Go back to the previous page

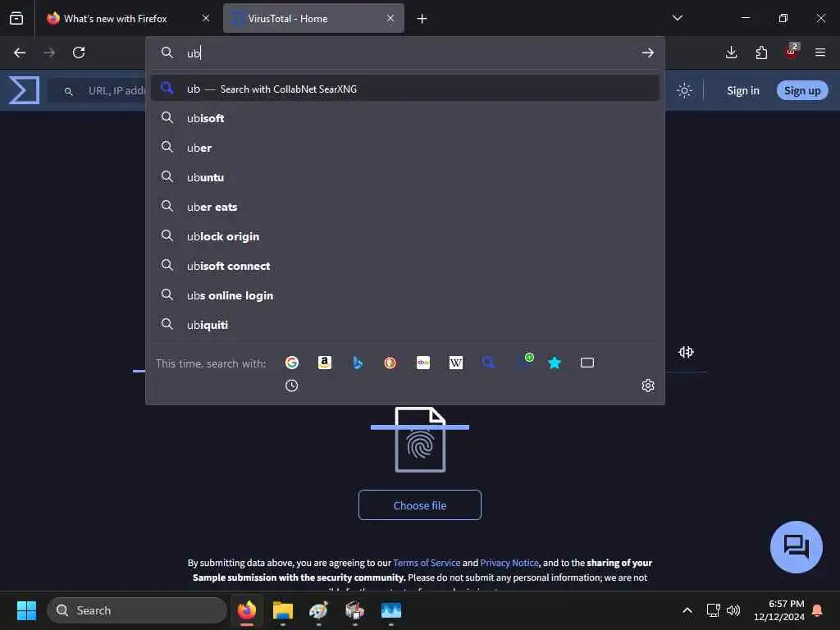(20, 52)
